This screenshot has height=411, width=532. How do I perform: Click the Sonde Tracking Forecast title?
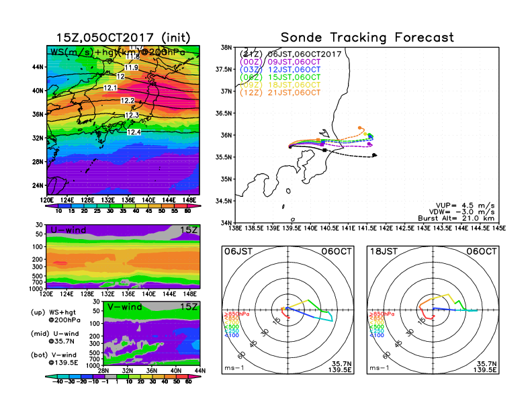pyautogui.click(x=367, y=38)
